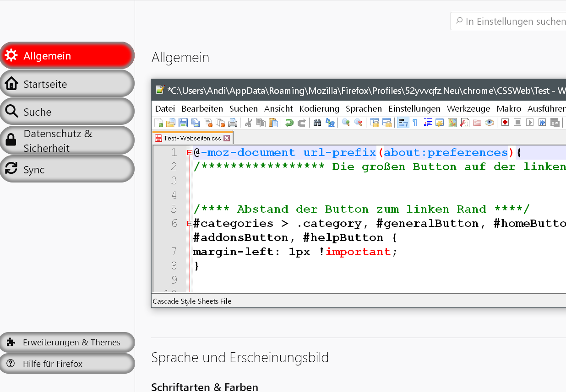The width and height of the screenshot is (566, 392).
Task: Click the Close document toolbar icon
Action: click(208, 122)
